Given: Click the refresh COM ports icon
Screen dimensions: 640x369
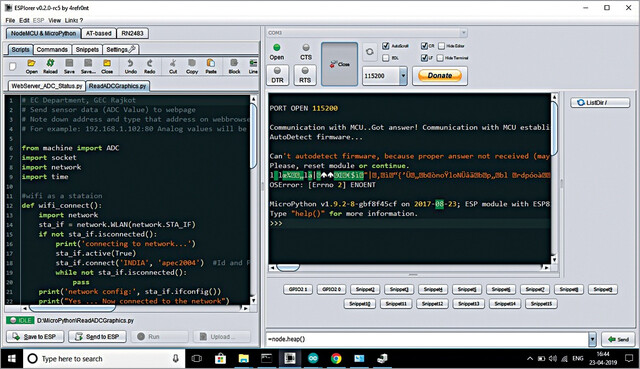Looking at the screenshot, I should 369,52.
